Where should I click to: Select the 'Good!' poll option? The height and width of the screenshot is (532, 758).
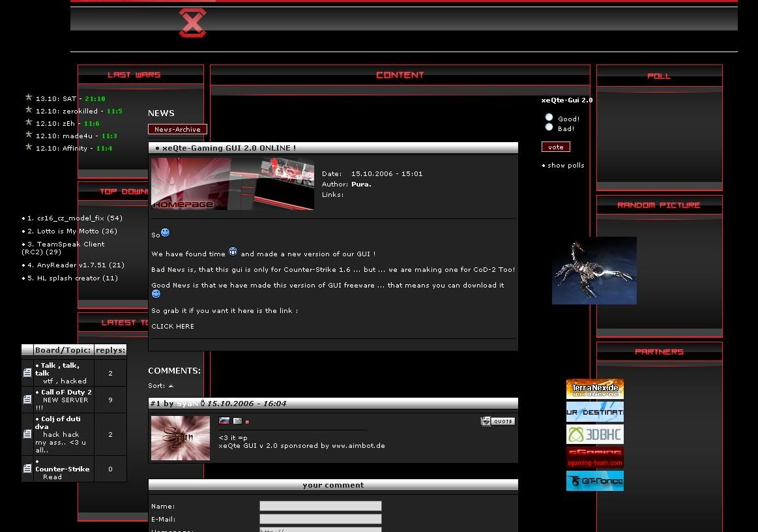click(549, 117)
